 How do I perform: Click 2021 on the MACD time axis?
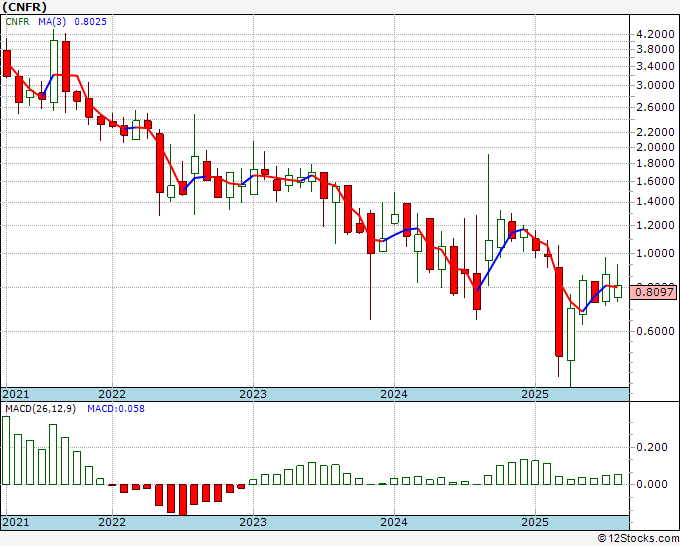(16, 522)
